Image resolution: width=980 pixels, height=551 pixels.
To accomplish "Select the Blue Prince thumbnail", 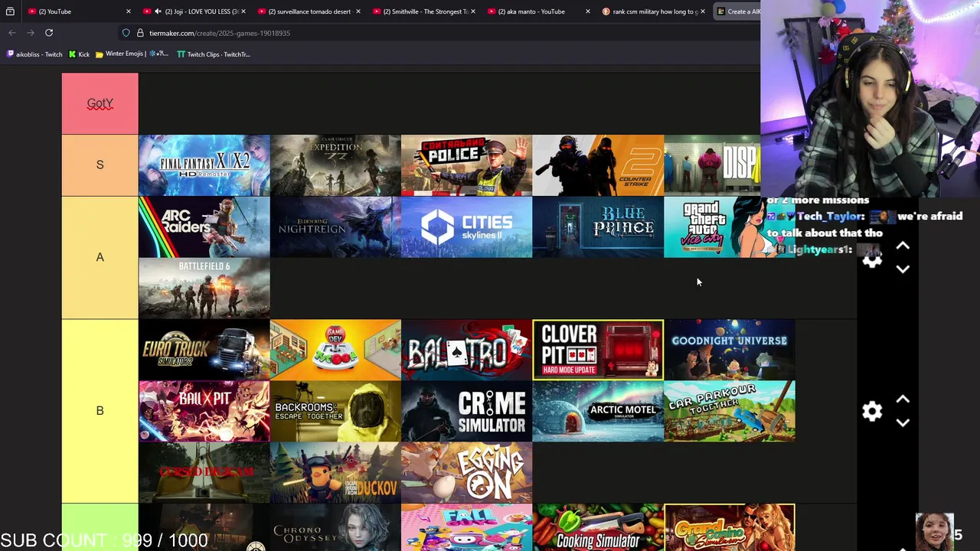I will [598, 227].
